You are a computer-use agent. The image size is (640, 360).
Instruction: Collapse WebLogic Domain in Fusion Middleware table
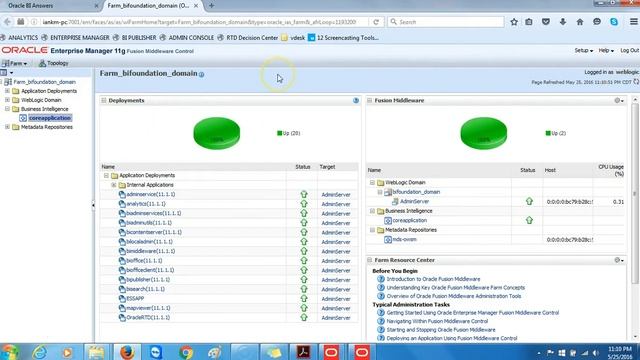click(372, 182)
